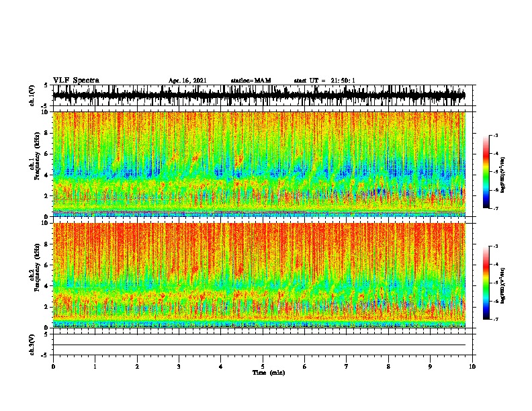Click the "Time (min)" axis label
The height and width of the screenshot is (411, 532).
(x=269, y=373)
